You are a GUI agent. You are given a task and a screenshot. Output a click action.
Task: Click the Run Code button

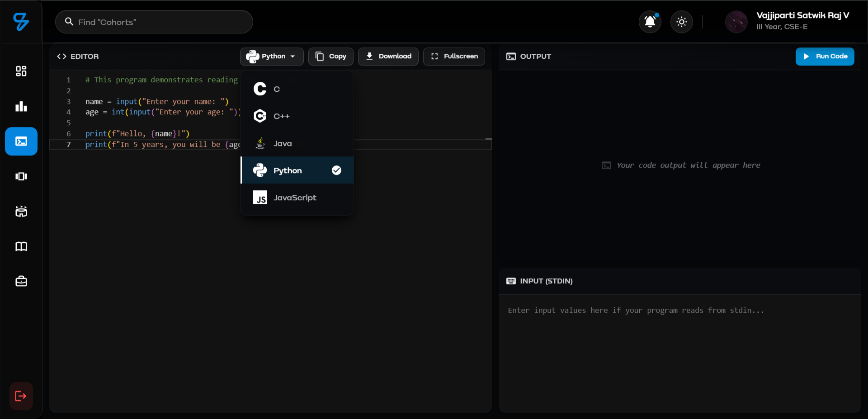[x=825, y=56]
